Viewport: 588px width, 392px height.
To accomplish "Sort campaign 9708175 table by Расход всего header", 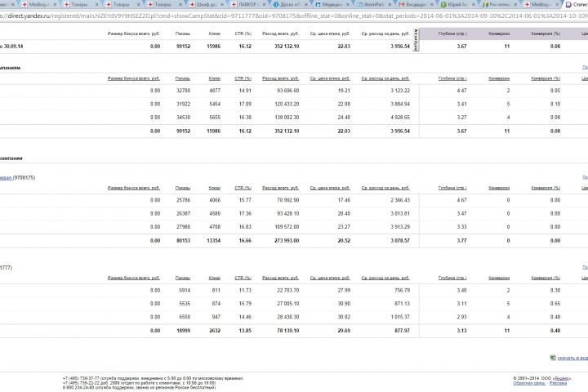I will pos(280,188).
